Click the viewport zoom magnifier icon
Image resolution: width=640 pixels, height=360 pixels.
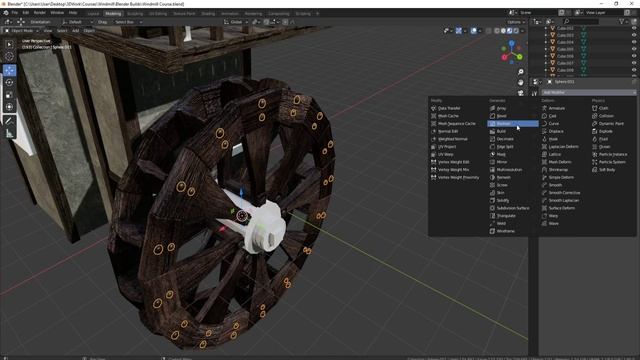(x=521, y=72)
